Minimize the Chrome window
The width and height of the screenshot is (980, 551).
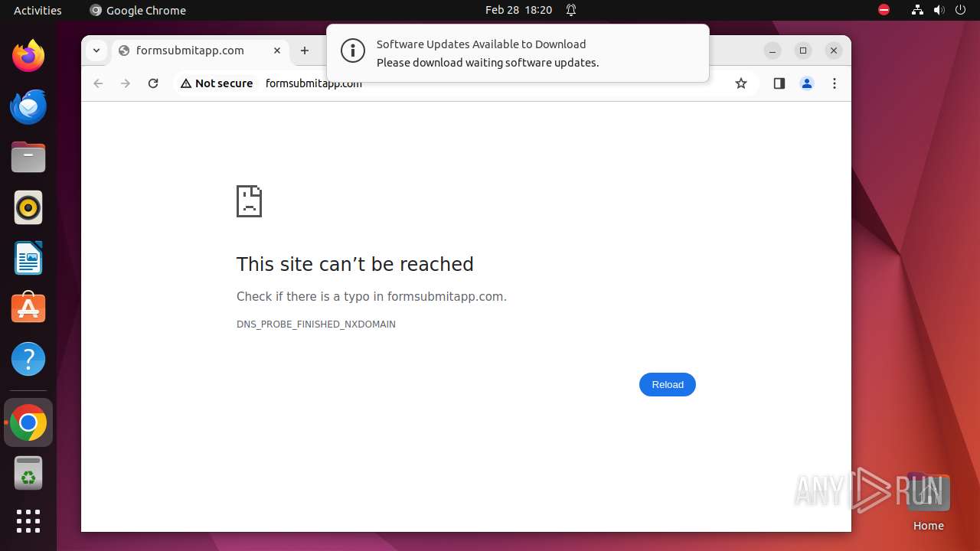[x=773, y=51]
